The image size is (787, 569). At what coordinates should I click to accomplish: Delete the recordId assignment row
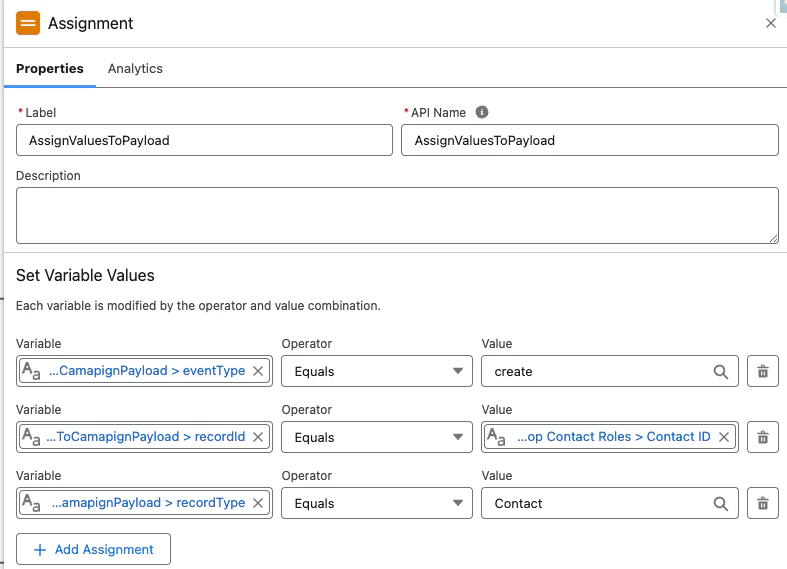762,437
